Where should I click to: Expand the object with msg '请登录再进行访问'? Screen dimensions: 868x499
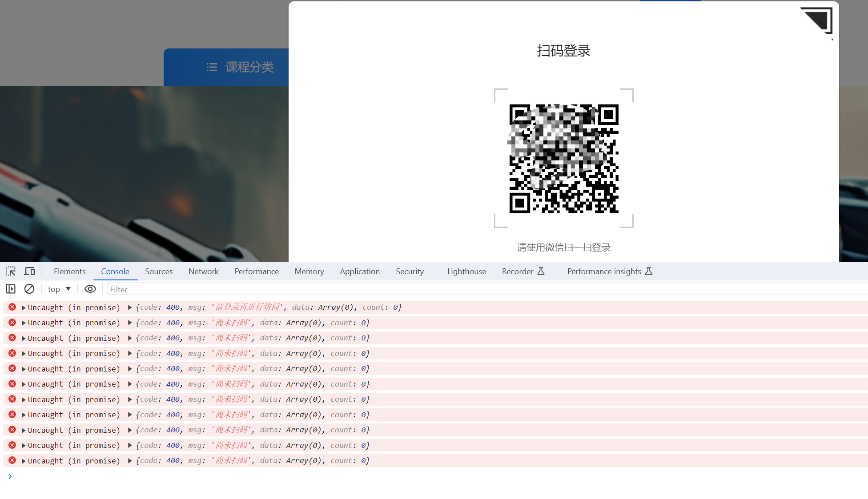point(130,307)
